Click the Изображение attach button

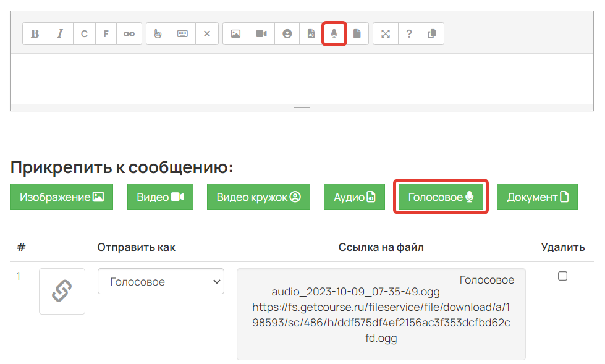61,197
